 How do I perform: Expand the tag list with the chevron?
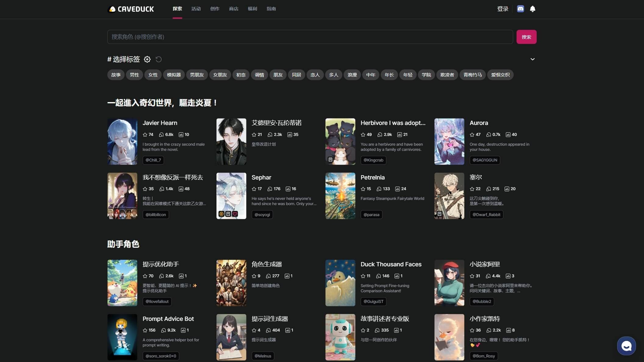(x=532, y=59)
